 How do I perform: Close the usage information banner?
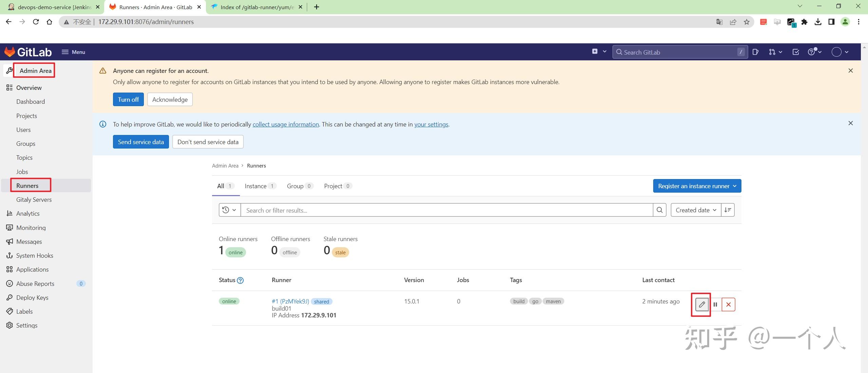[x=850, y=123]
